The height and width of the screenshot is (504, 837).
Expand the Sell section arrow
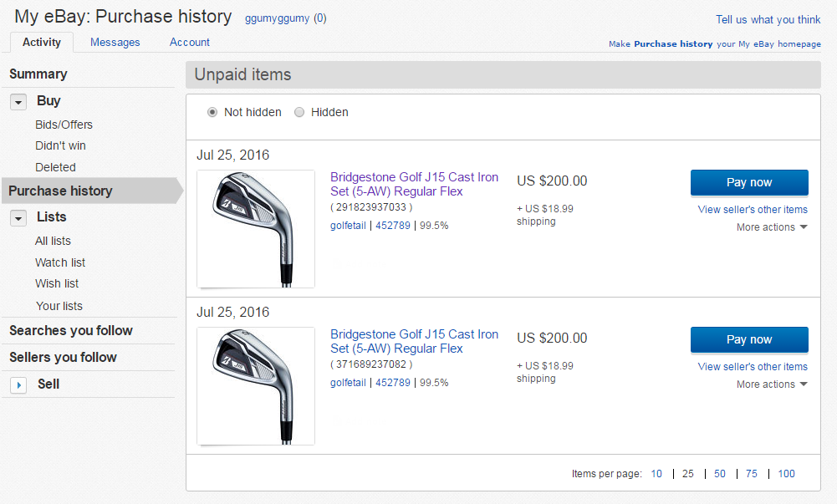click(x=18, y=384)
